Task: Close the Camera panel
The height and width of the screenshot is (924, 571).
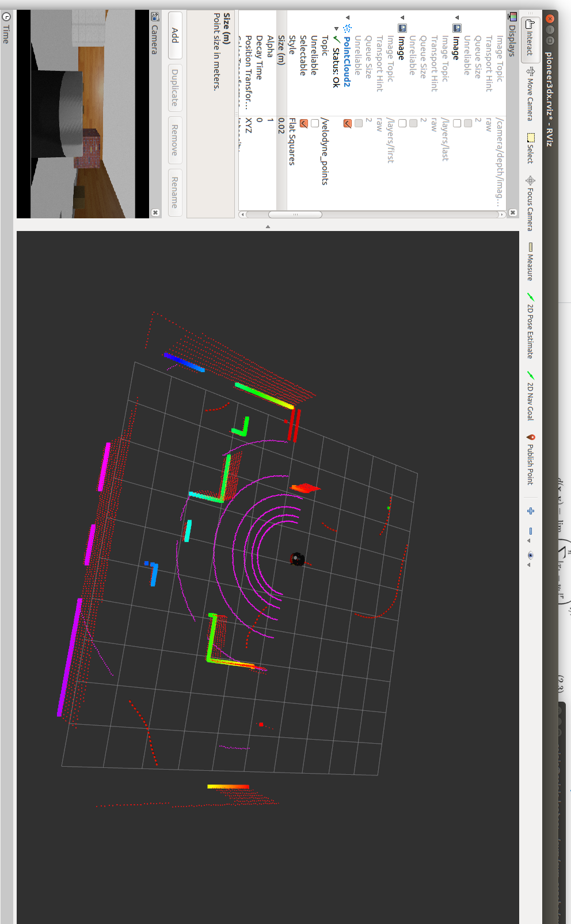Action: tap(155, 213)
